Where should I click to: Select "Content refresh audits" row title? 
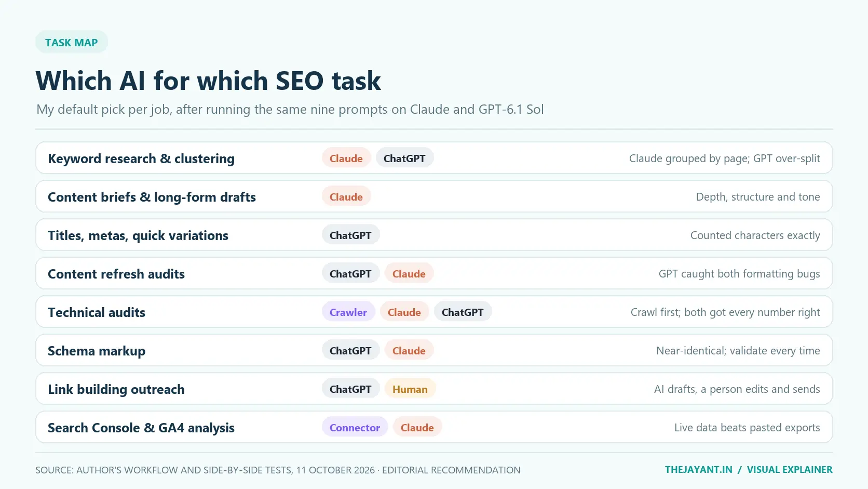(116, 274)
